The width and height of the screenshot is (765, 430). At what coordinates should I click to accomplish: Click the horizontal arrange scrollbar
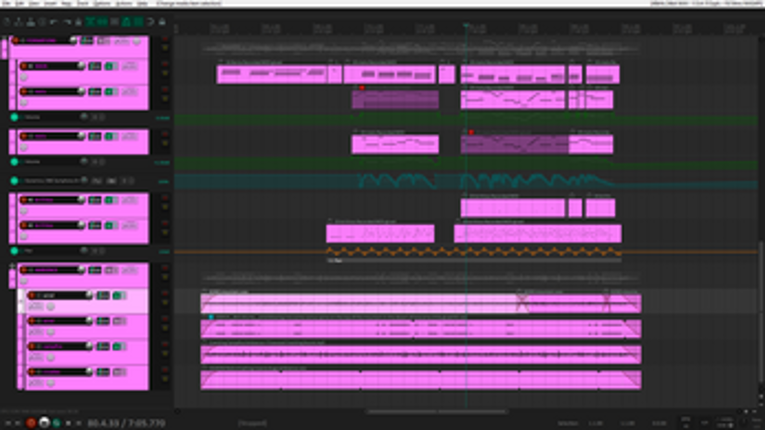(x=437, y=411)
